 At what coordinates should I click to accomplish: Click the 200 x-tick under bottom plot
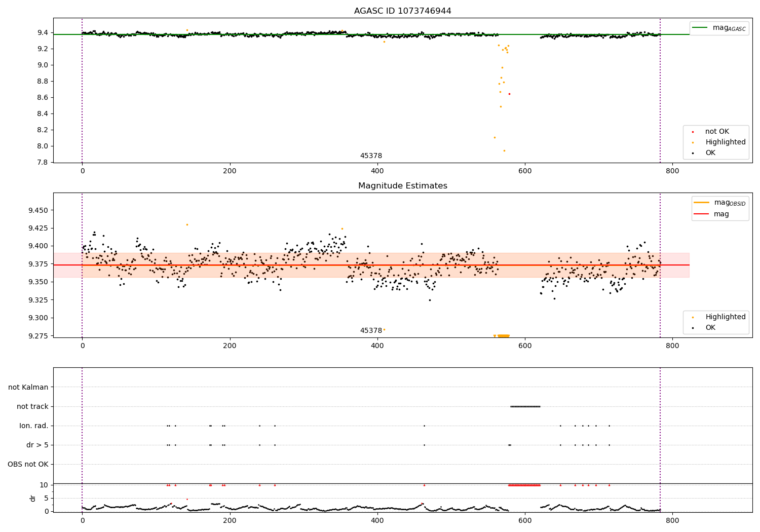click(230, 520)
